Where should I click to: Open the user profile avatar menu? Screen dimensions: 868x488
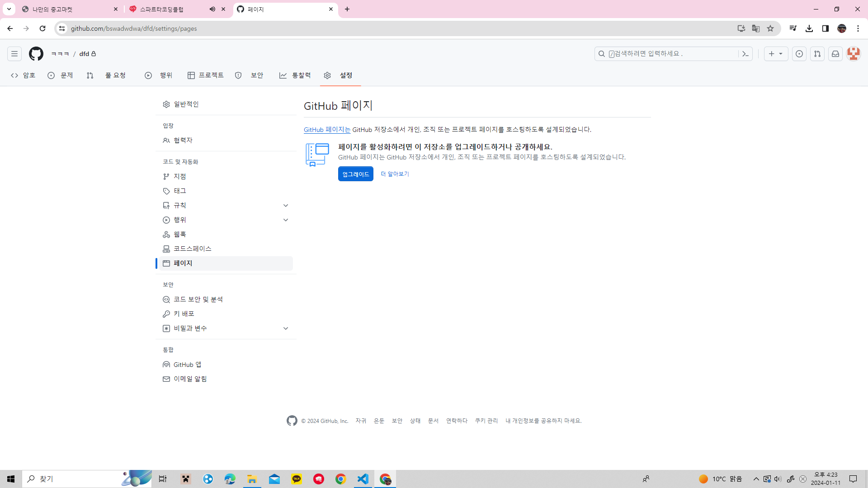tap(854, 54)
